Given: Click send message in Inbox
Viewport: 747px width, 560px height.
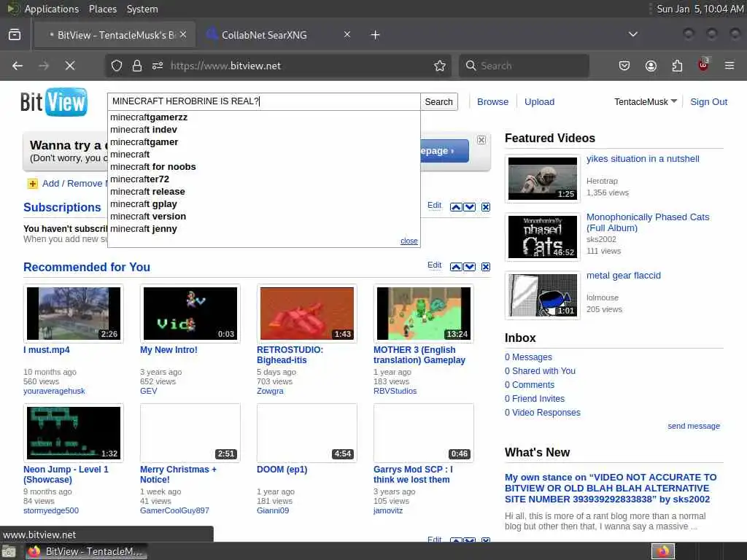Looking at the screenshot, I should click(x=694, y=426).
